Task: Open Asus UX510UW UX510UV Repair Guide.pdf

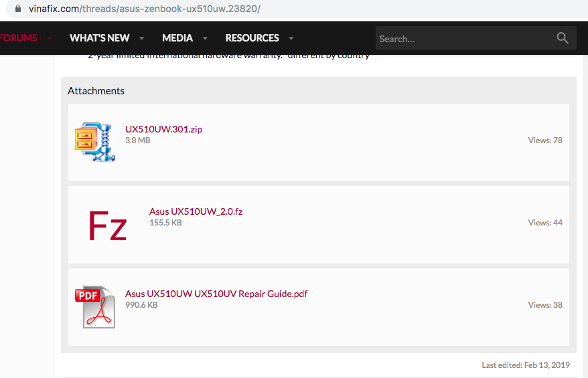Action: pos(216,294)
